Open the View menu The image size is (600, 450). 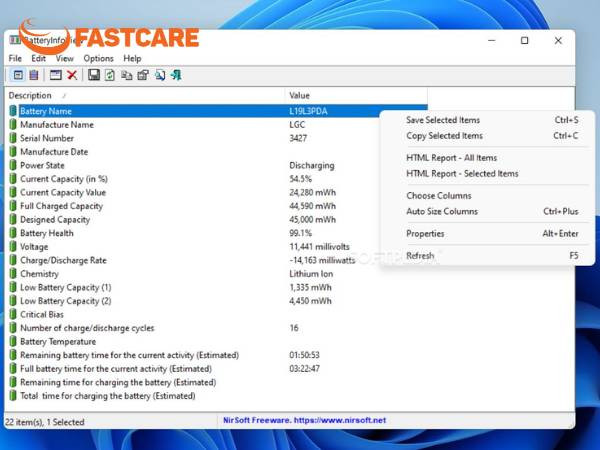tap(64, 59)
